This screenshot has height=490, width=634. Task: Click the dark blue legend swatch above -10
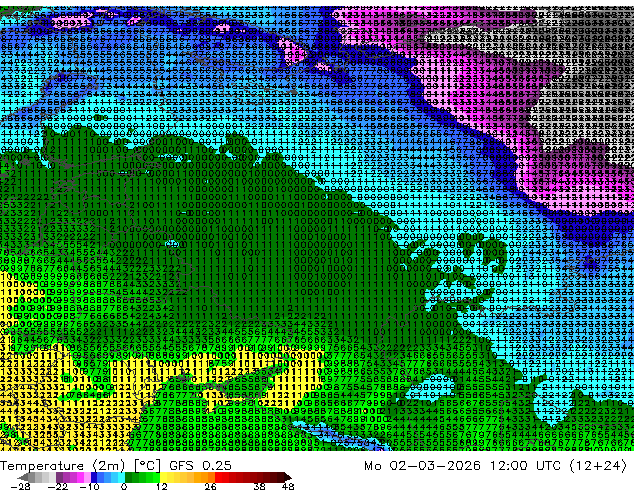point(93,477)
